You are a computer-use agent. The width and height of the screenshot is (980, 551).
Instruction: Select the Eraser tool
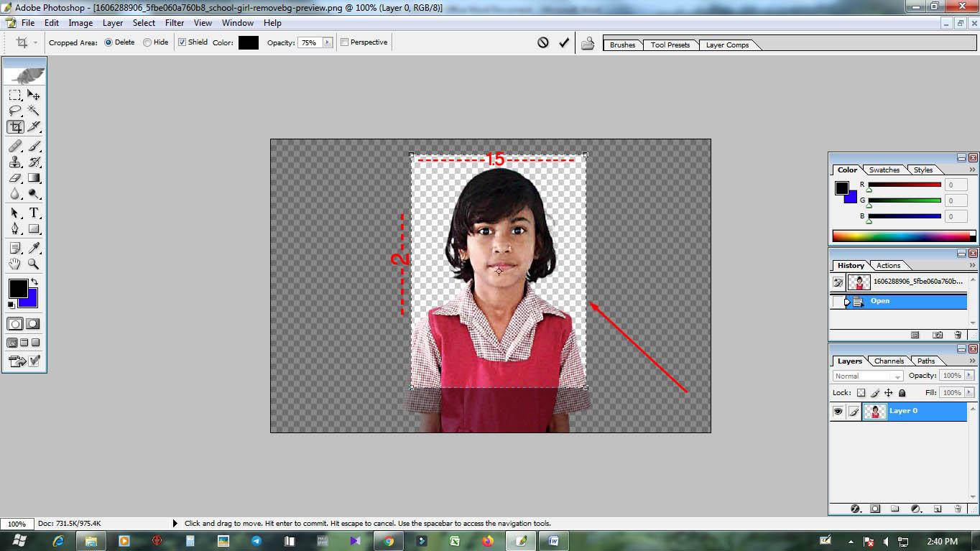15,177
